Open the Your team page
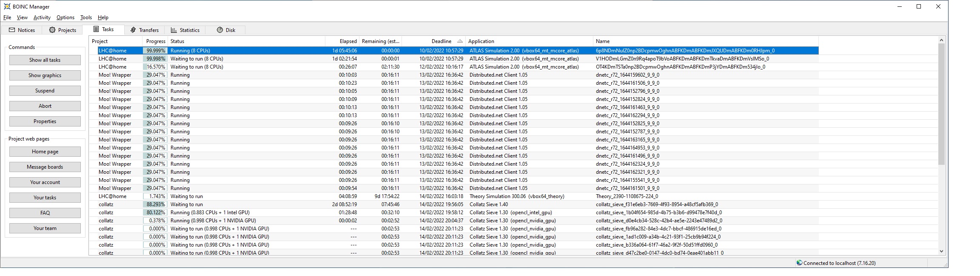Viewport: 980px width, 276px height. coord(45,228)
